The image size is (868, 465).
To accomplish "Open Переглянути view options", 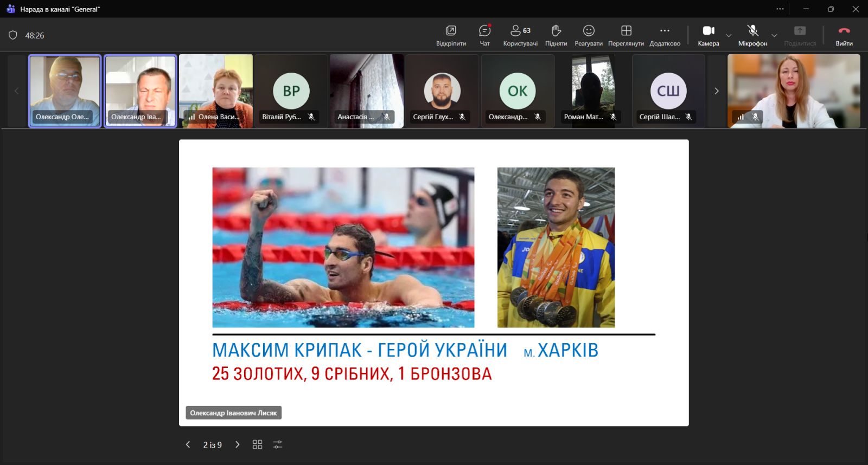I will click(x=626, y=35).
